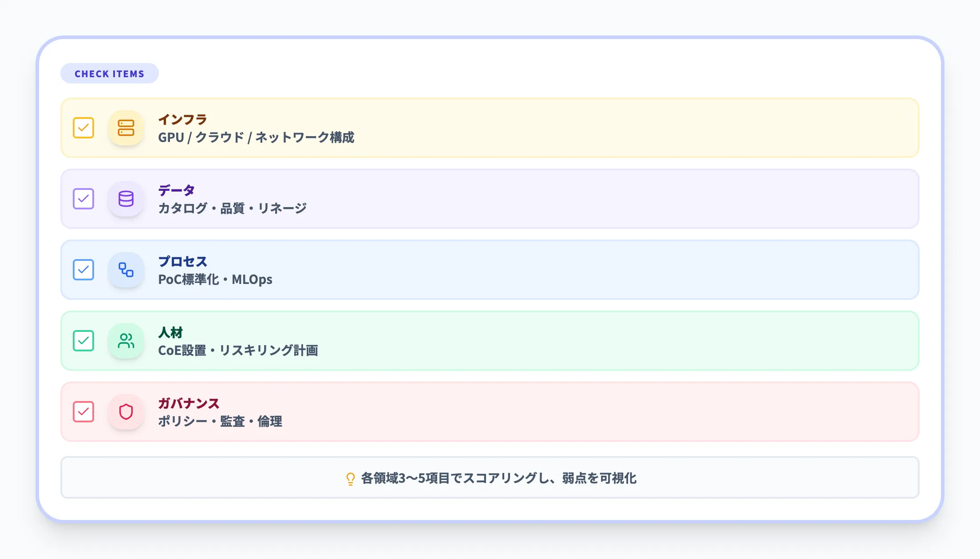Select the database icon beside データ

pos(126,199)
